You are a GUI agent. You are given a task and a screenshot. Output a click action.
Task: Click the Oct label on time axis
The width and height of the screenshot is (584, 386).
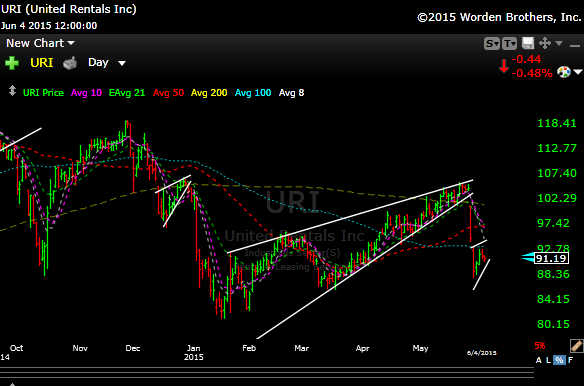click(x=16, y=348)
